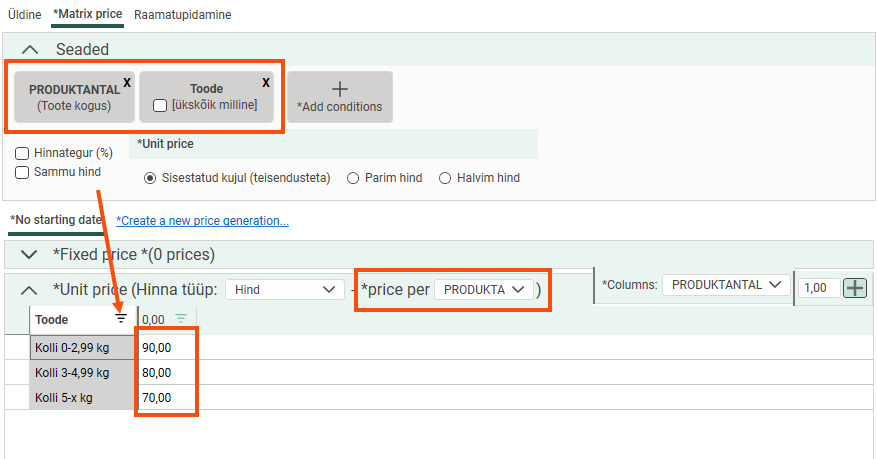Select the Halvim hind radio option
Screen dimensions: 877x459
(x=446, y=178)
